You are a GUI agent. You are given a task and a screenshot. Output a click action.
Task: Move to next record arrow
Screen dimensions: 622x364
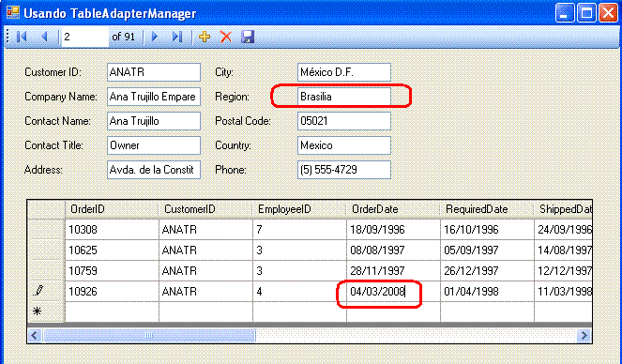pos(155,37)
